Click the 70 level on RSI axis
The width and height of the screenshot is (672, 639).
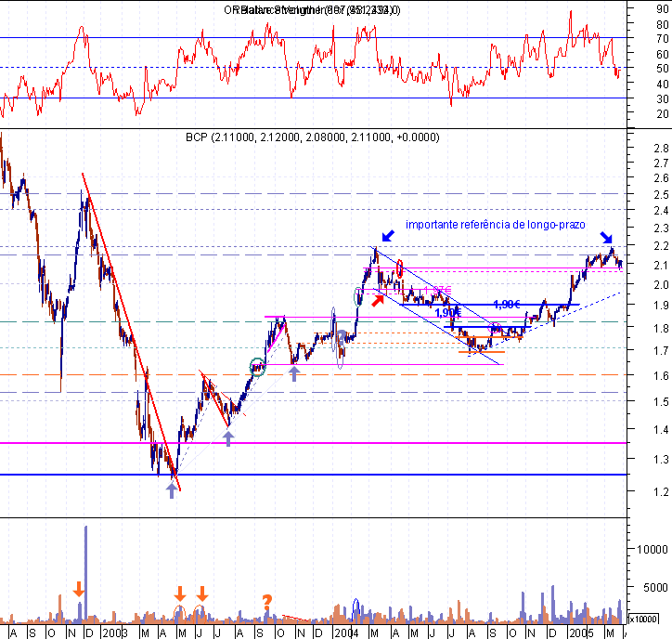click(663, 39)
